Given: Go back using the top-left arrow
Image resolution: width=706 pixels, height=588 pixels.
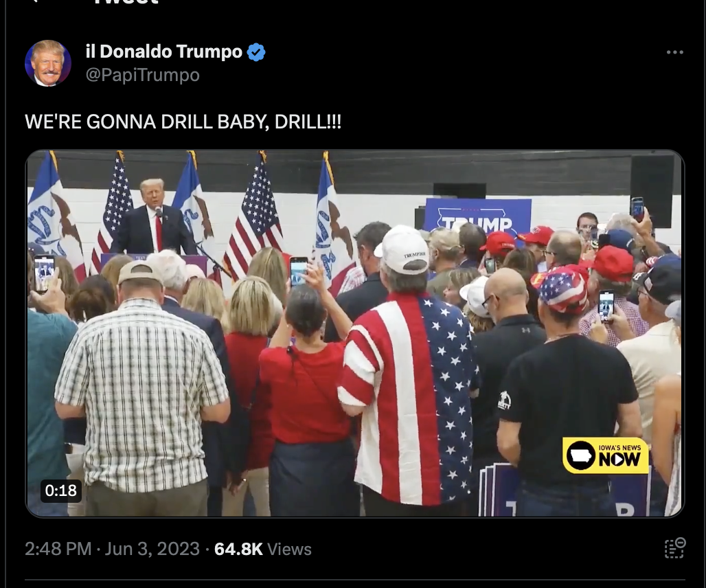Looking at the screenshot, I should tap(34, 1).
